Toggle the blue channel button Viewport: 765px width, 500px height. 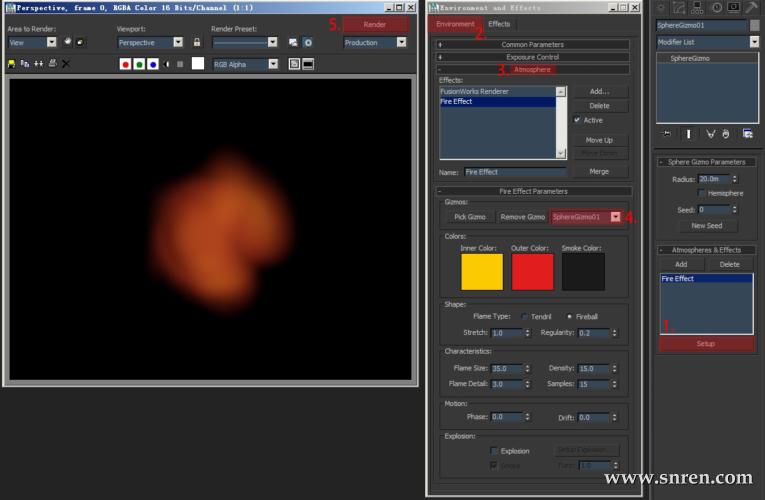(152, 64)
